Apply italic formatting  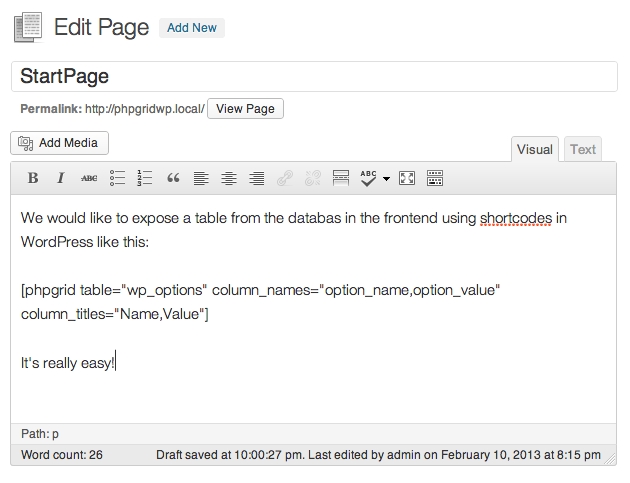pyautogui.click(x=60, y=179)
